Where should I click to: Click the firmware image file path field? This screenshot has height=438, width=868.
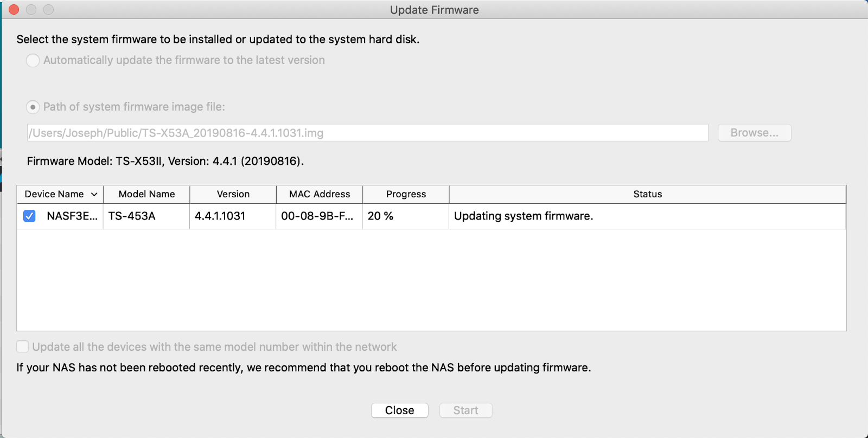pyautogui.click(x=368, y=133)
